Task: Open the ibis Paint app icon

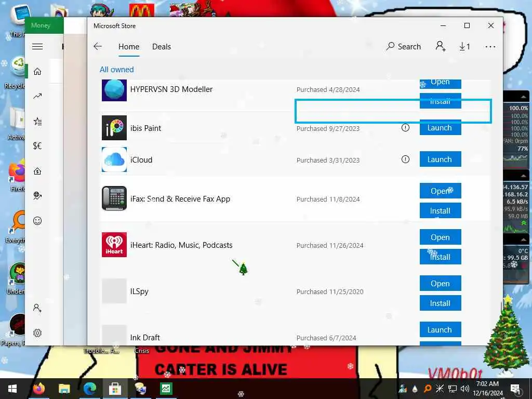Action: pos(114,128)
